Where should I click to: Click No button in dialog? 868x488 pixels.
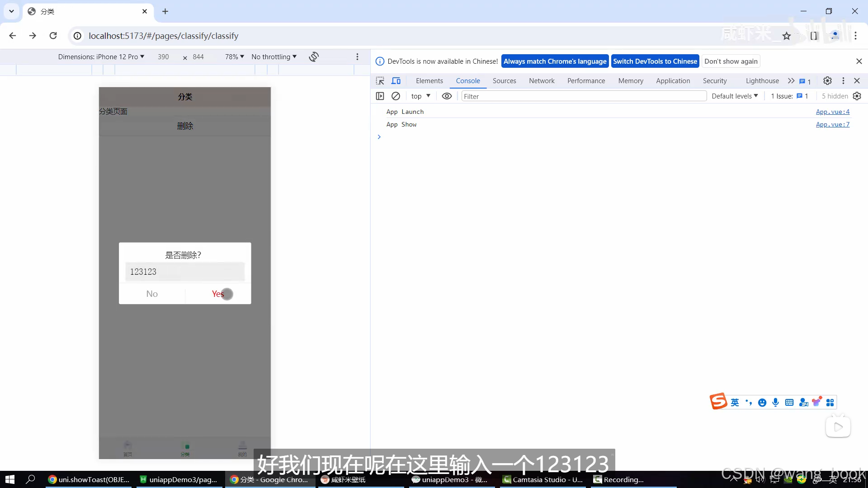tap(152, 293)
